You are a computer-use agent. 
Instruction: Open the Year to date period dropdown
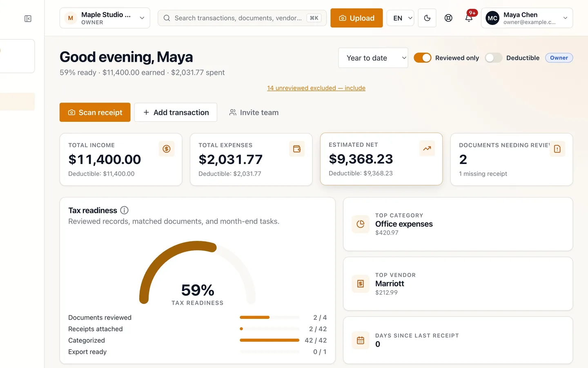click(x=373, y=58)
